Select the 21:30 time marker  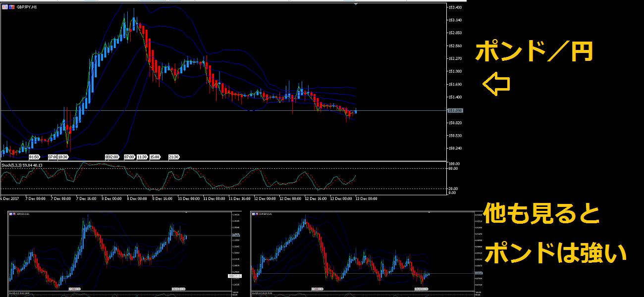[174, 157]
